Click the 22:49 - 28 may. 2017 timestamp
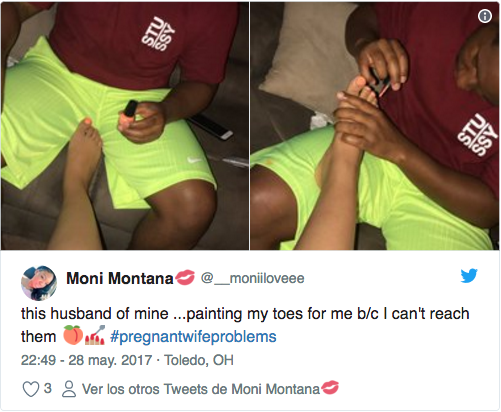The image size is (501, 412). [x=86, y=360]
